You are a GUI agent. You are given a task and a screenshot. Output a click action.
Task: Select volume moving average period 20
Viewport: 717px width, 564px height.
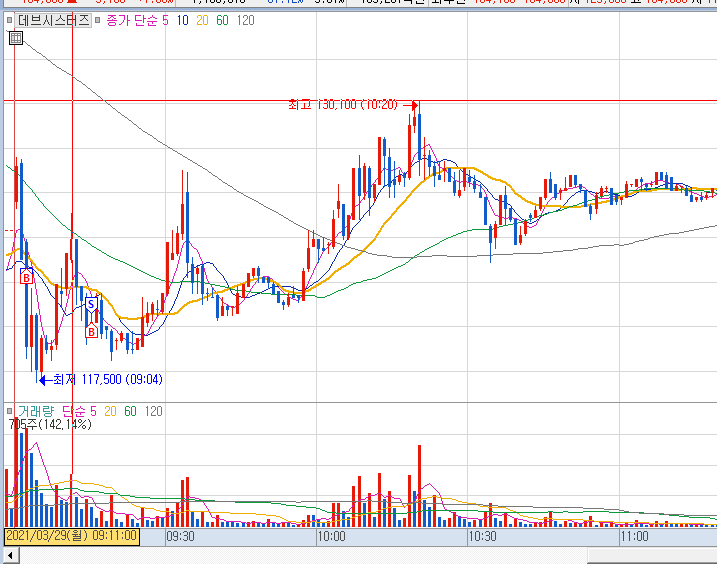tap(110, 411)
